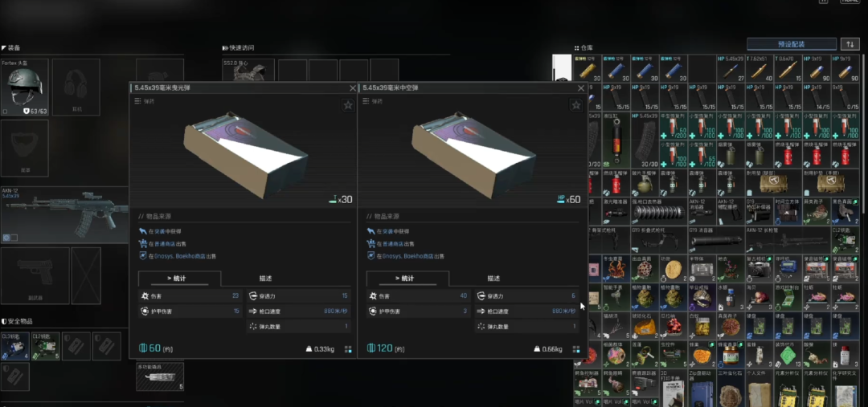
Task: Select the AKN-12 rifle in the weapon slot
Action: 64,215
